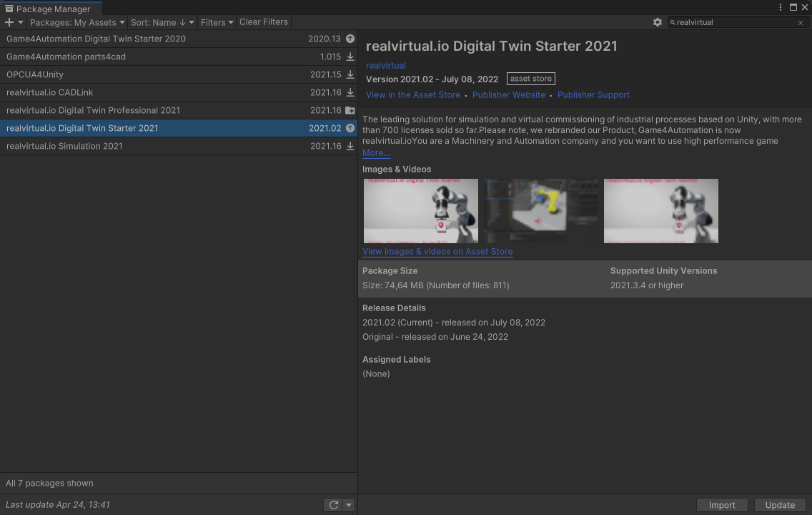This screenshot has width=812, height=515.
Task: Open the refresh options dropdown arrow
Action: click(x=349, y=505)
